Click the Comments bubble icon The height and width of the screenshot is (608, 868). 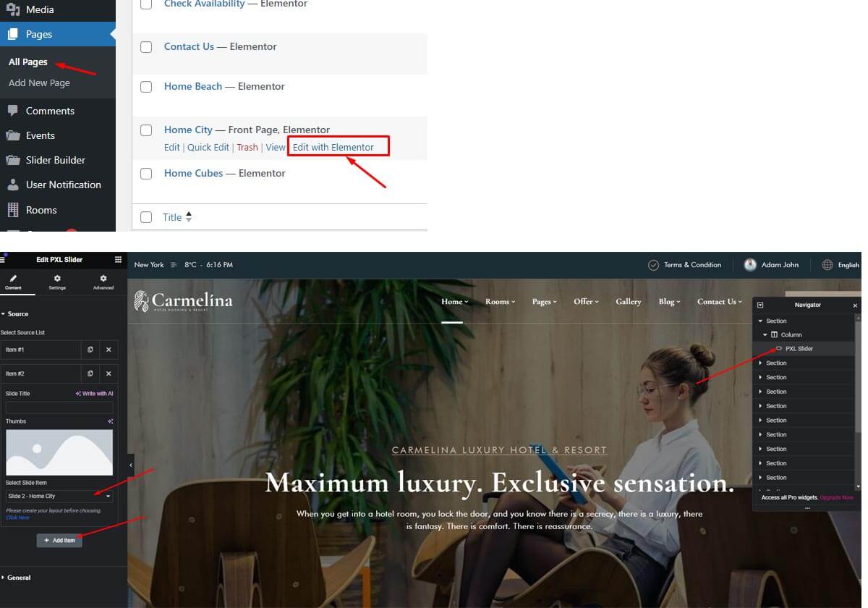click(13, 111)
